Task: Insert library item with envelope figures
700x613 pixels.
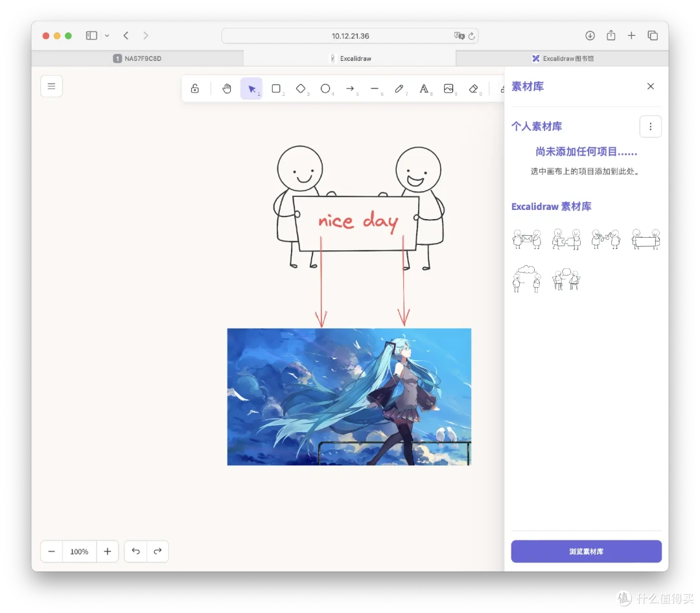Action: click(527, 239)
